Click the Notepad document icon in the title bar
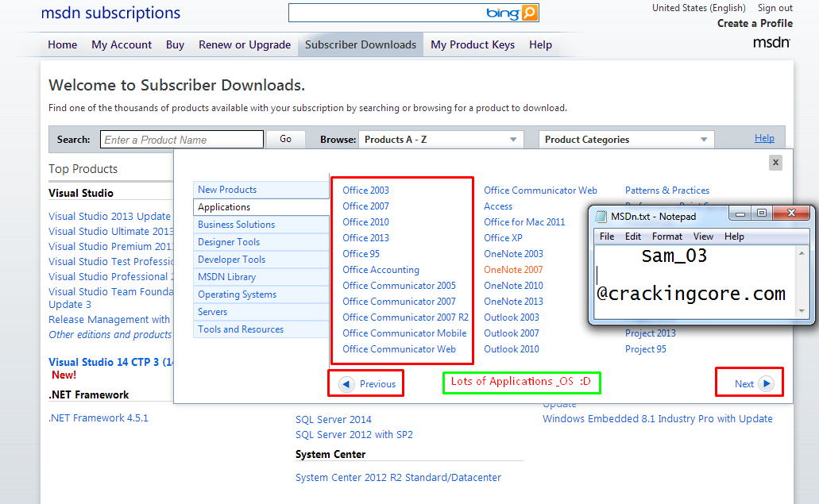 (x=601, y=216)
